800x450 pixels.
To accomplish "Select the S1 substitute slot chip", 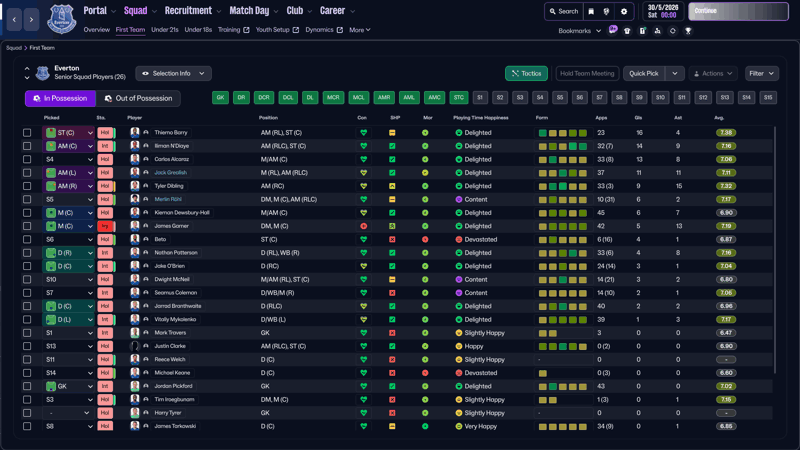I will [480, 97].
